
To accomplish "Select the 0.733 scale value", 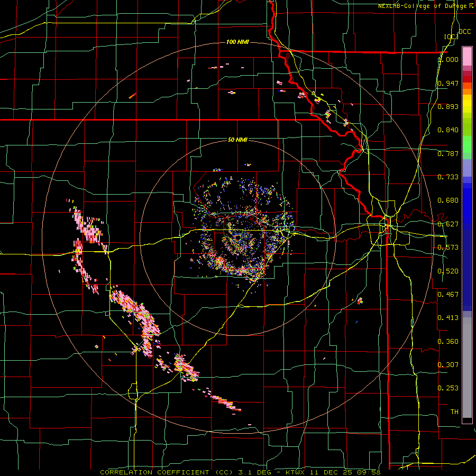I will tap(448, 177).
